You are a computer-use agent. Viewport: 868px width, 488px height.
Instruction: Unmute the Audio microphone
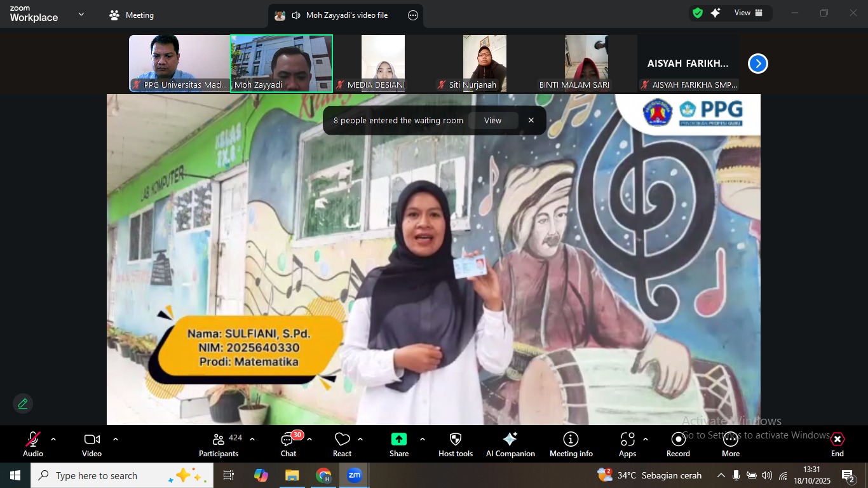(x=33, y=444)
